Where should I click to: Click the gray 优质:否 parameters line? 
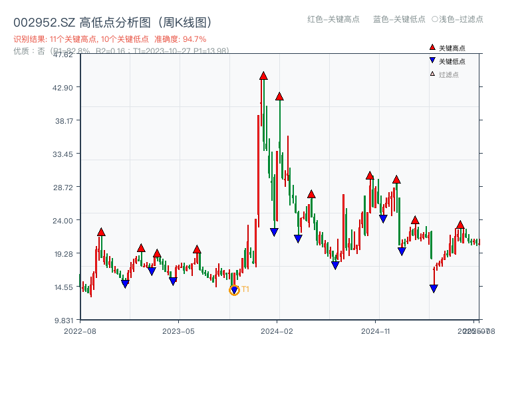[x=121, y=51]
